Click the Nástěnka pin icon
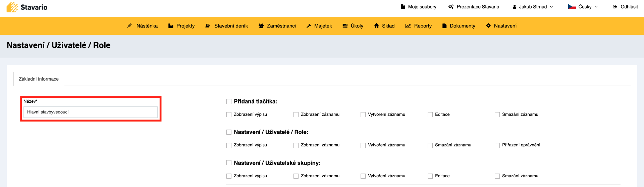644x187 pixels. [129, 26]
